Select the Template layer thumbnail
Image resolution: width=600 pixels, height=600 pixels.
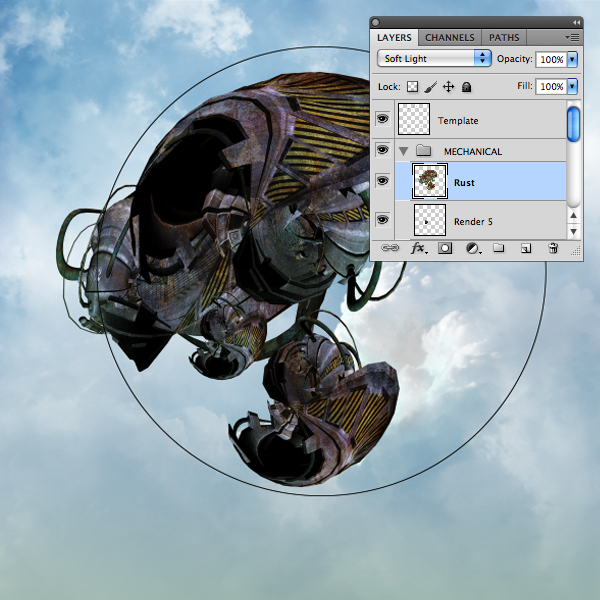point(414,119)
